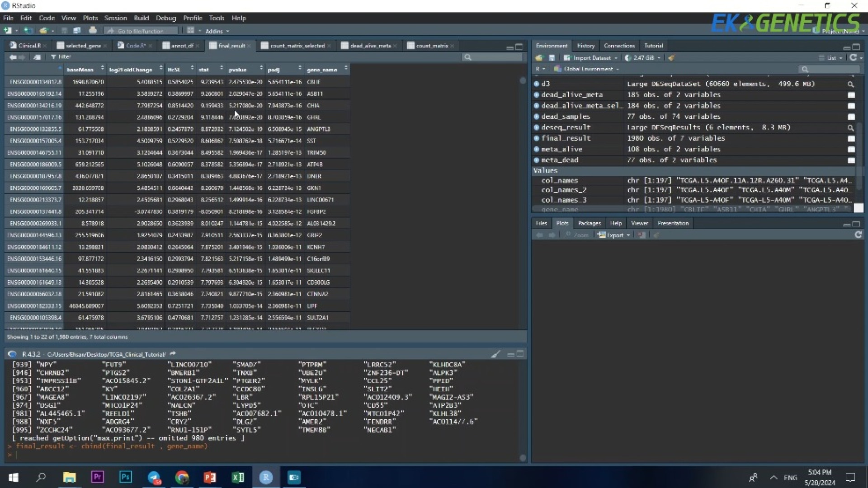Click the load workspace icon in Environment
The width and height of the screenshot is (868, 488).
(x=539, y=58)
